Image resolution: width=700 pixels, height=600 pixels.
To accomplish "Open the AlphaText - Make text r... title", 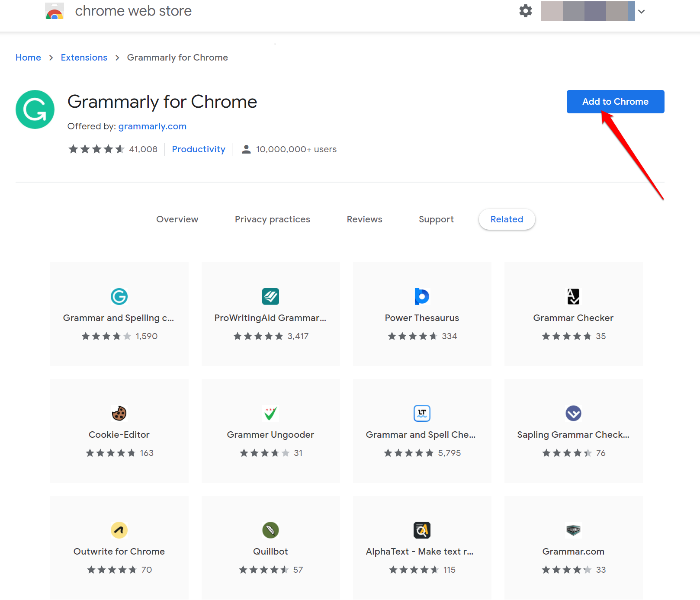I will (420, 552).
